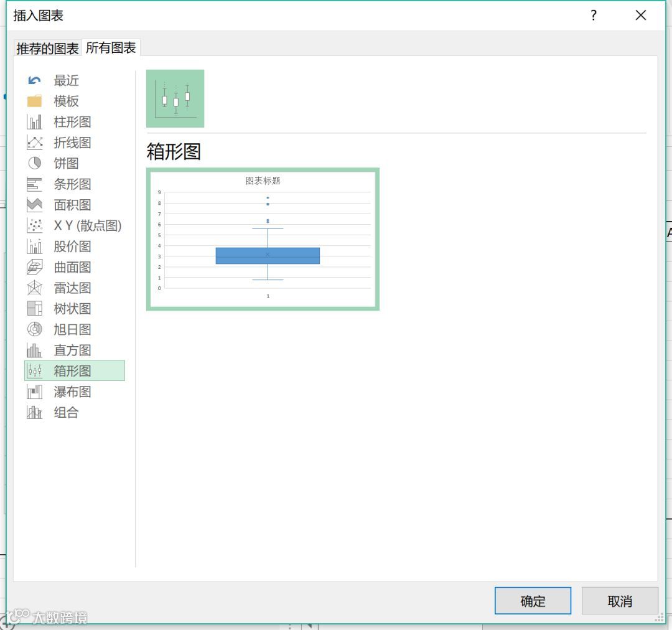Viewport: 672px width, 630px height.
Task: Click the 瀑布图 text label
Action: coord(72,392)
